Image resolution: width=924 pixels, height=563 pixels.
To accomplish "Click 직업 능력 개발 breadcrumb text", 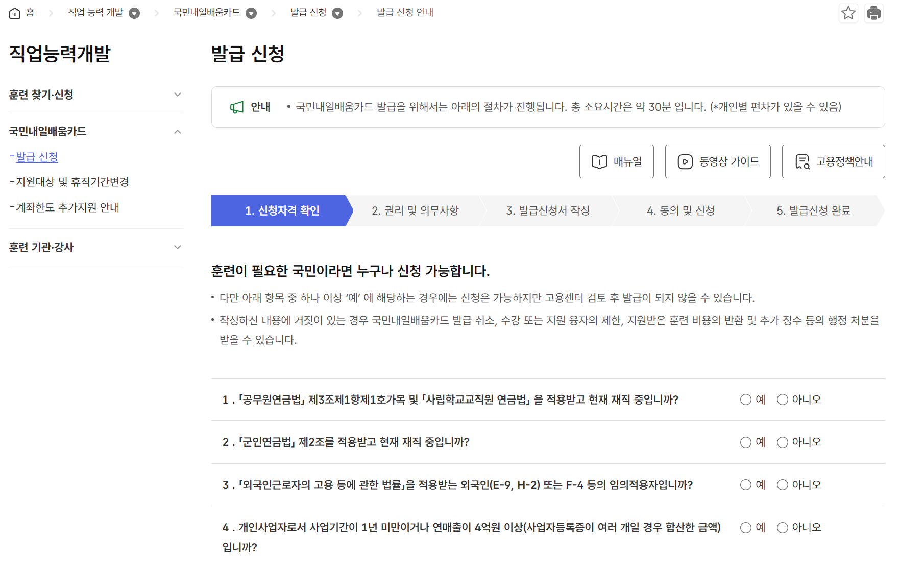I will pyautogui.click(x=95, y=13).
